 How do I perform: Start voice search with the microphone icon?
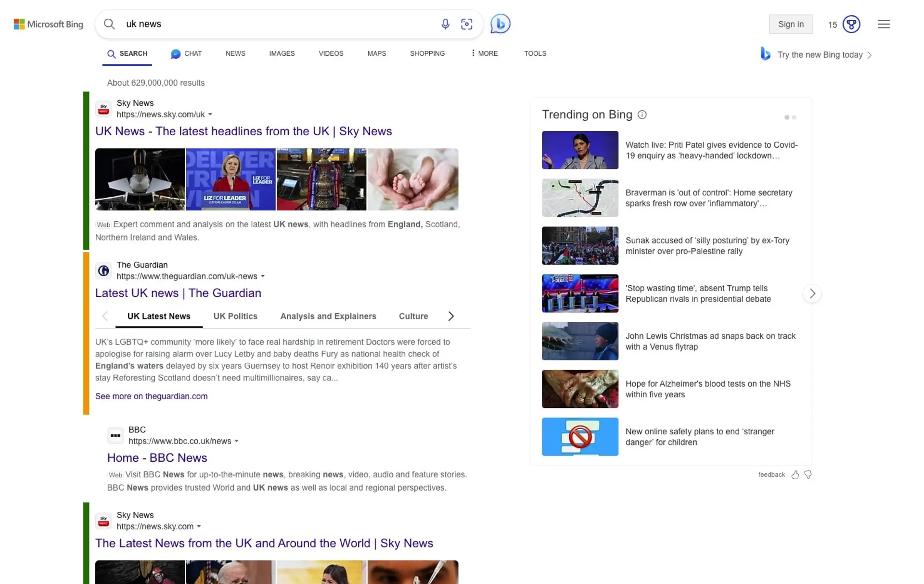445,24
